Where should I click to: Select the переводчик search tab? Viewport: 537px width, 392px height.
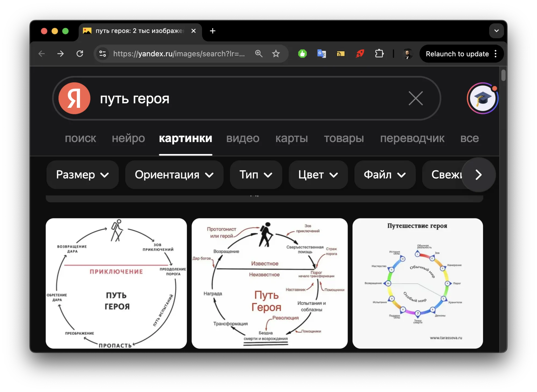coord(412,139)
